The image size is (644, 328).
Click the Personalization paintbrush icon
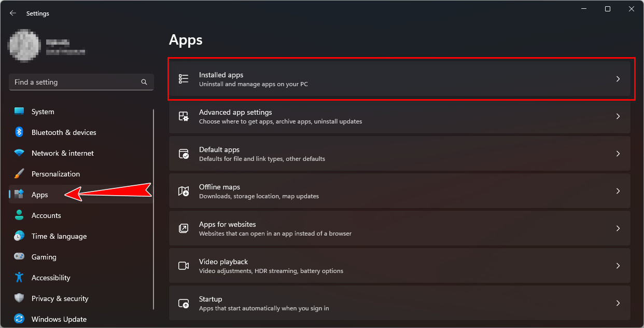(19, 174)
